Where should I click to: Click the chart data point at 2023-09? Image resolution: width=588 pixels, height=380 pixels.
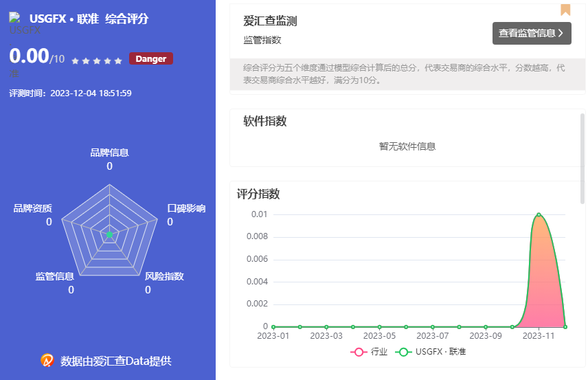[486, 326]
